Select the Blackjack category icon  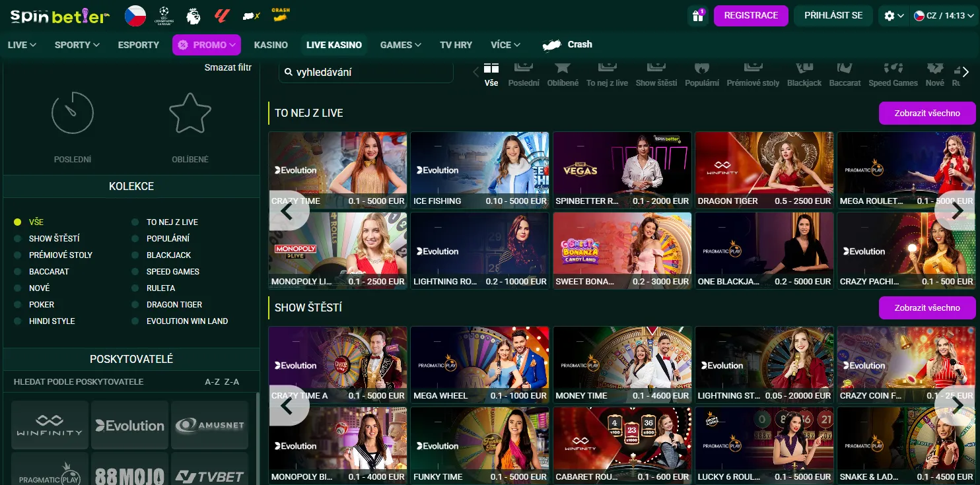tap(804, 74)
